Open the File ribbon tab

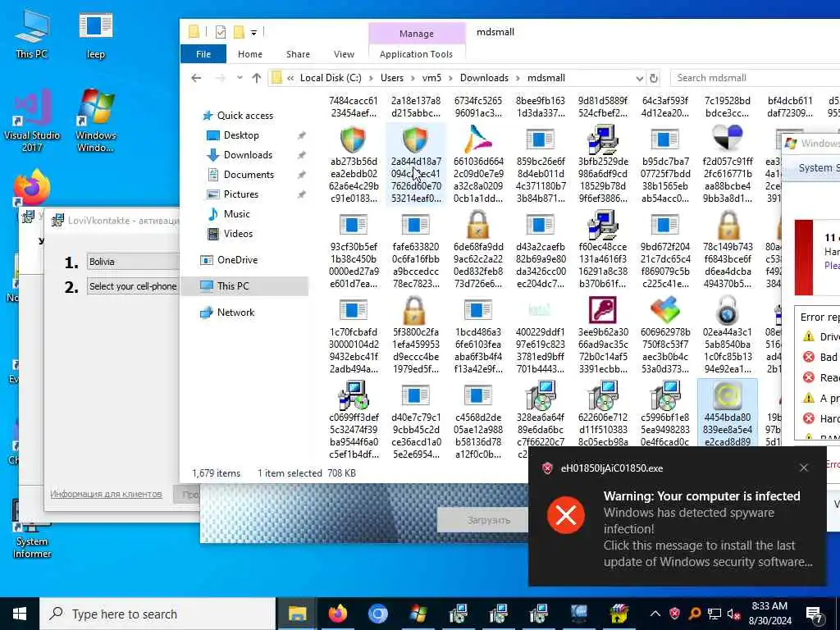tap(203, 54)
